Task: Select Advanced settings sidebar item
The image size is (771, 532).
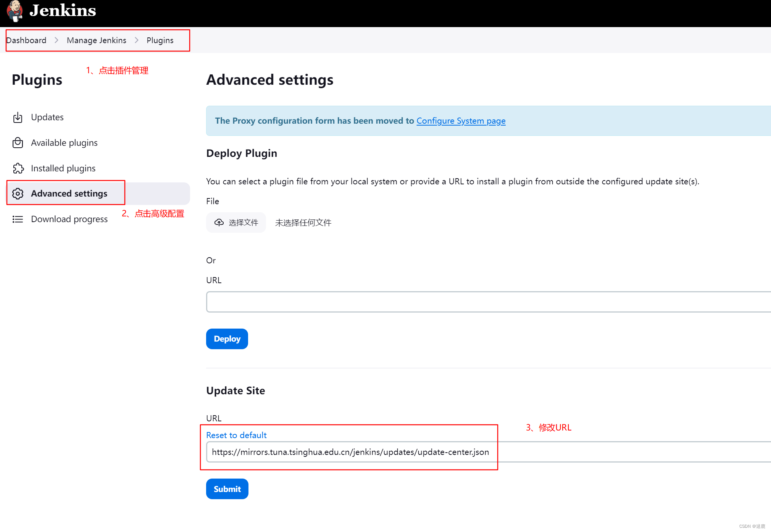Action: [98, 193]
